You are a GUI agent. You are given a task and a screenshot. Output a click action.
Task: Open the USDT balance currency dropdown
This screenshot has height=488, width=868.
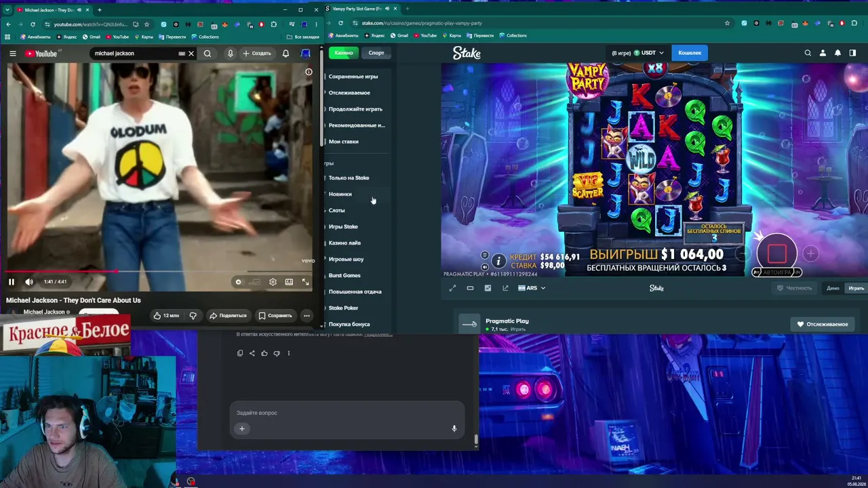point(637,53)
